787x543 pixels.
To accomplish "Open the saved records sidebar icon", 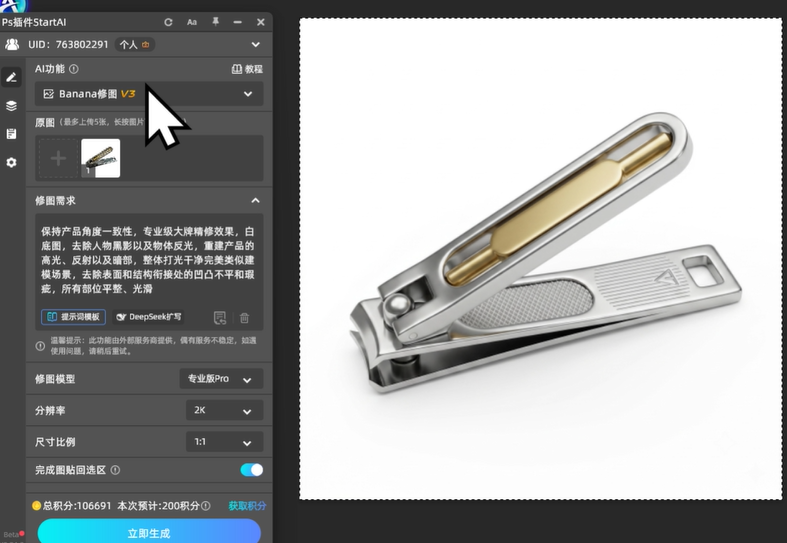I will click(x=11, y=133).
